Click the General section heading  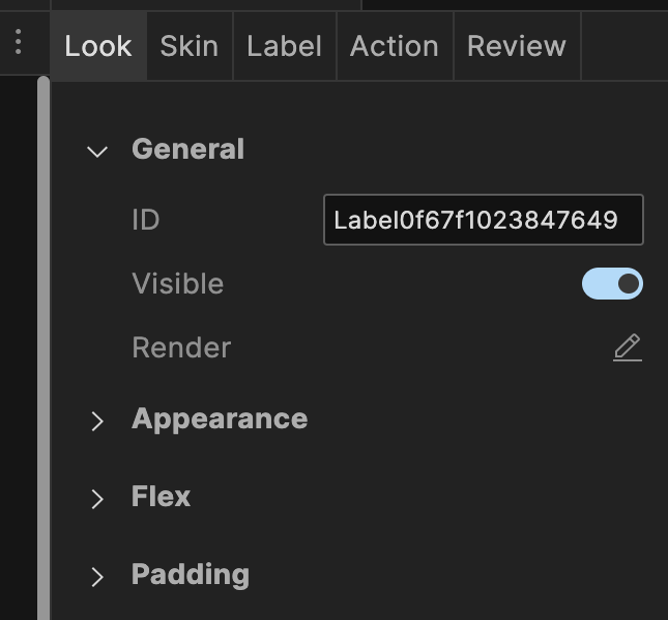(x=188, y=149)
